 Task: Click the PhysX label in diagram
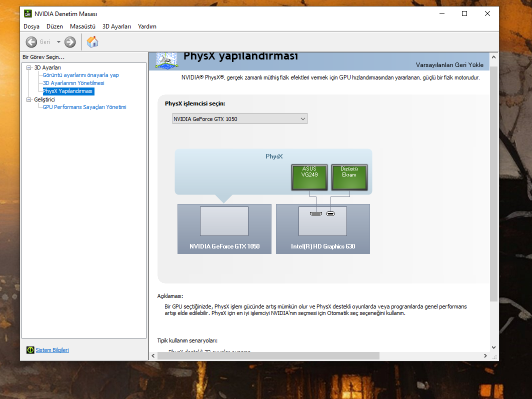point(274,156)
